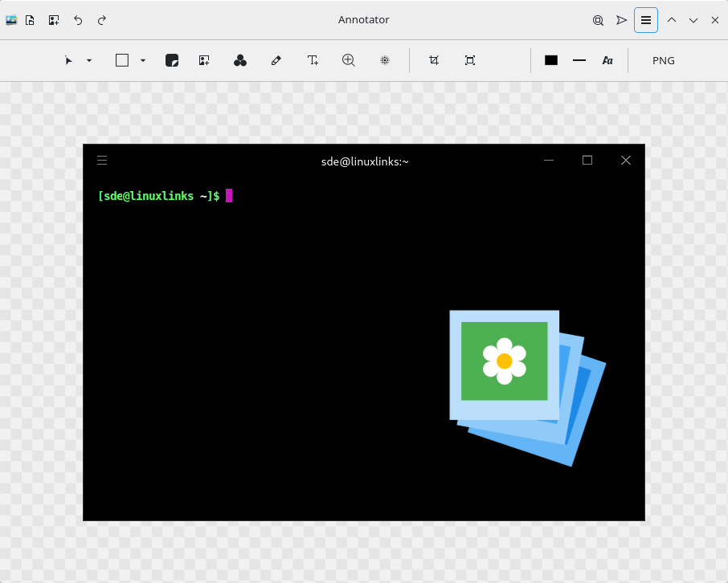Open the Annotator hamburger menu

645,20
